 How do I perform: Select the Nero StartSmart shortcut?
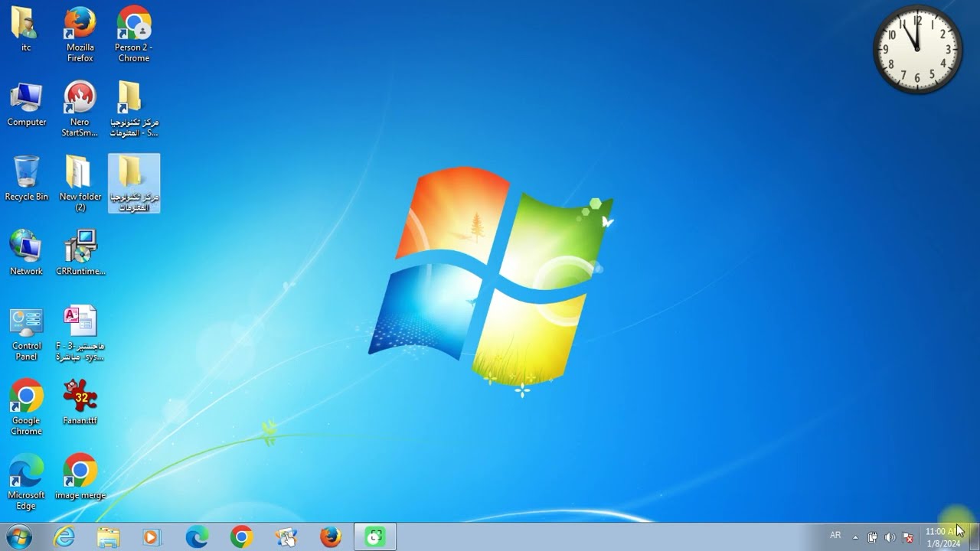(x=80, y=109)
